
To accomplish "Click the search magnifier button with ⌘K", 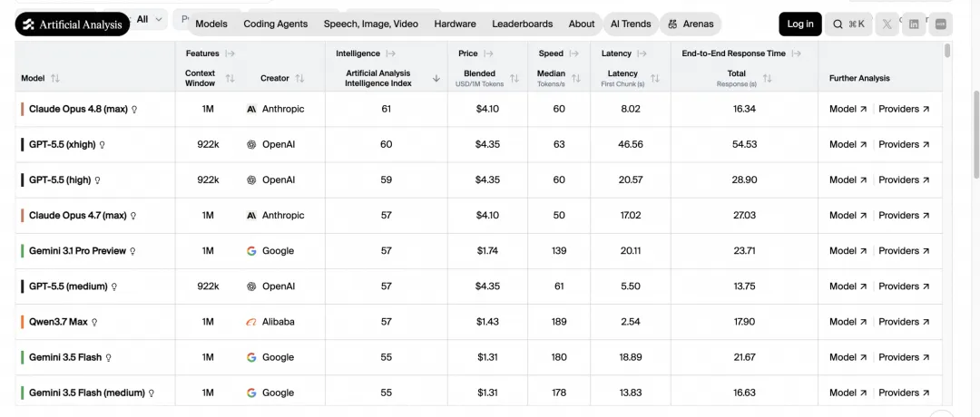I will (x=848, y=24).
